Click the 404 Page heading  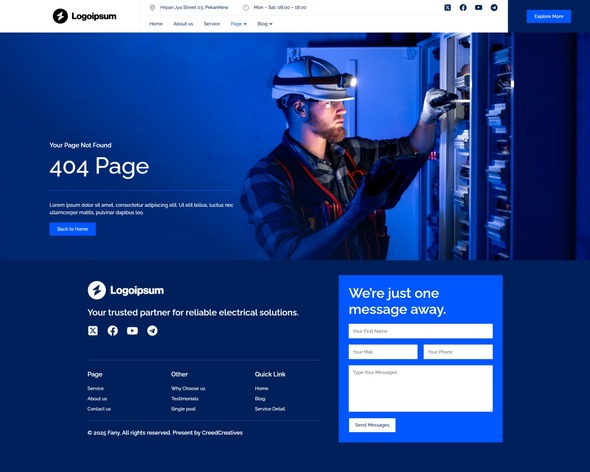click(x=99, y=166)
